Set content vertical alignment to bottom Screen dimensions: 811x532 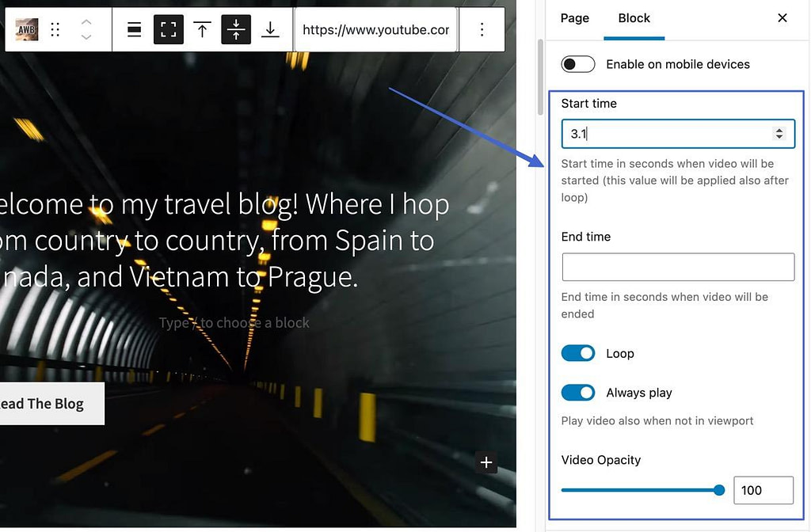[x=270, y=29]
